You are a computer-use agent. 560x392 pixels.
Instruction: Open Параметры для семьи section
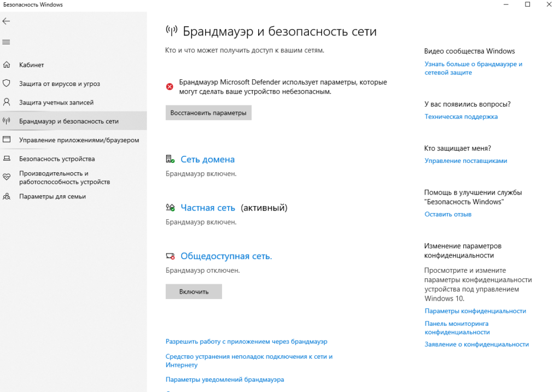click(73, 196)
